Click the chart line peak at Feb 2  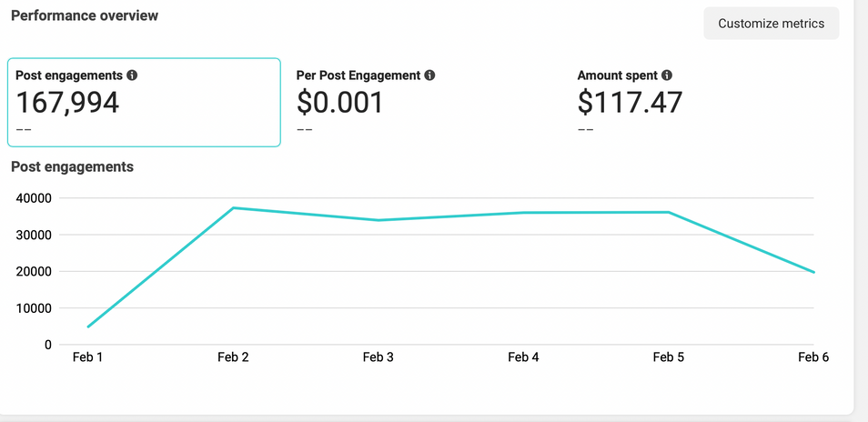click(x=234, y=208)
